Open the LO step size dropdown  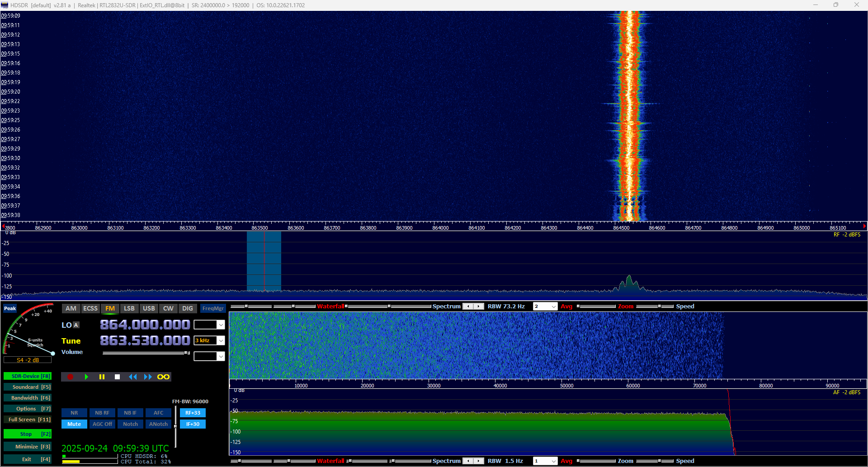coord(221,325)
